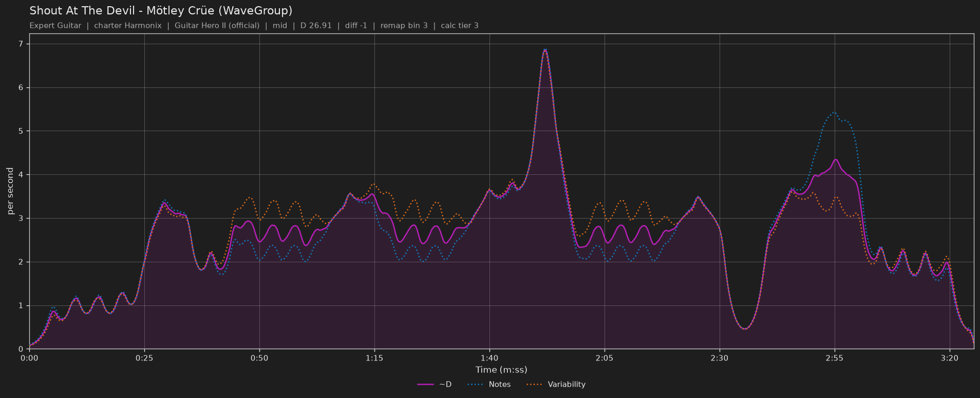Click 'diff -1' in the subtitle
Screen dimensions: 980x398
click(x=356, y=26)
